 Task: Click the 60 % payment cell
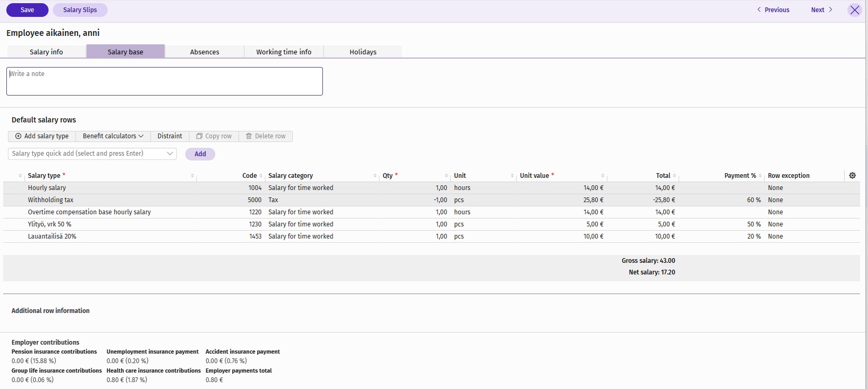click(753, 200)
